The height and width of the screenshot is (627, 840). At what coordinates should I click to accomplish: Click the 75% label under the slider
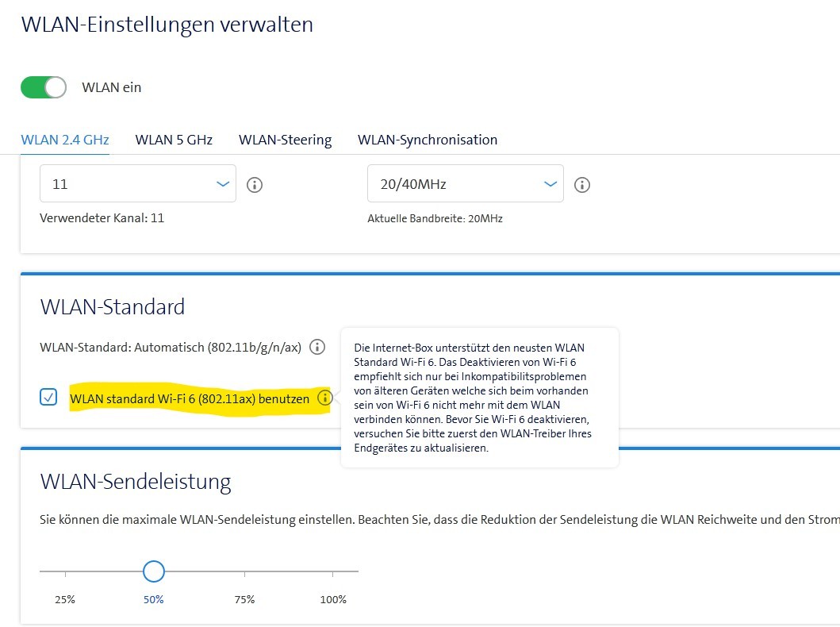tap(244, 599)
